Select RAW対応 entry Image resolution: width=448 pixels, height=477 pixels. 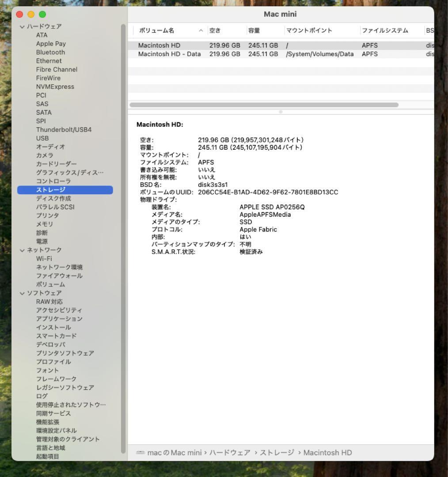(x=49, y=302)
